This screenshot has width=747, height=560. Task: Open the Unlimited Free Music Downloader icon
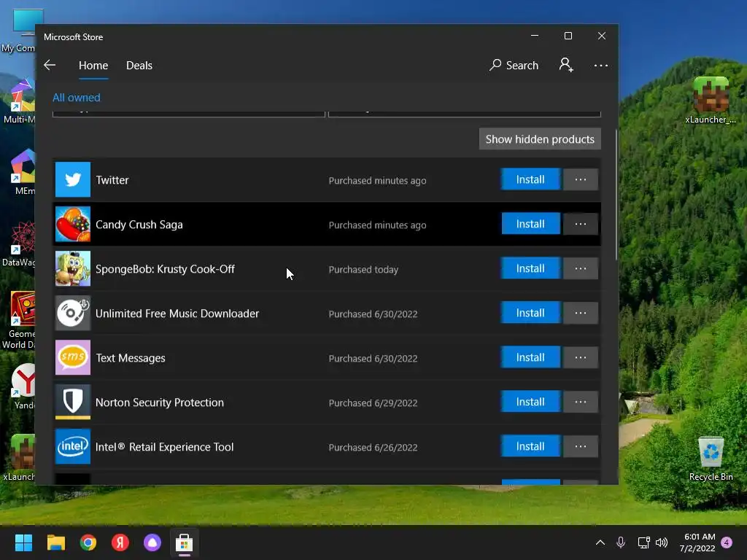[72, 314]
